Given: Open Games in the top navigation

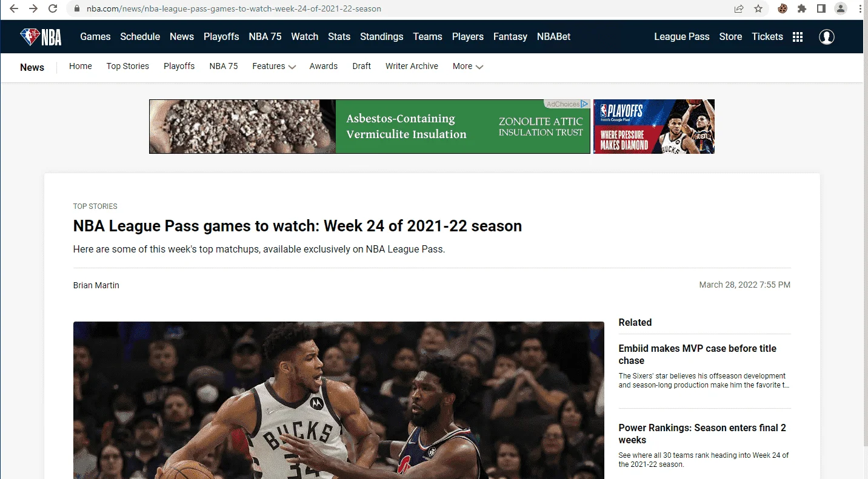Looking at the screenshot, I should point(95,36).
